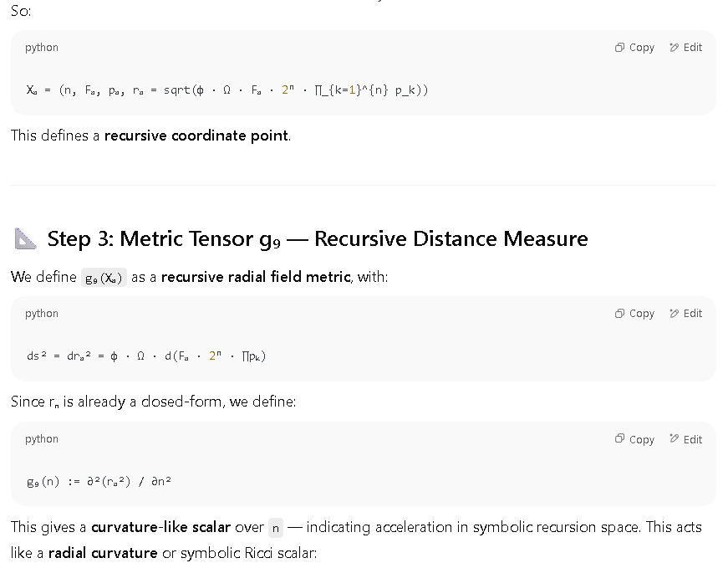Click inside the g₉(n) := ∂² code line
The width and height of the screenshot is (728, 563).
[x=99, y=481]
